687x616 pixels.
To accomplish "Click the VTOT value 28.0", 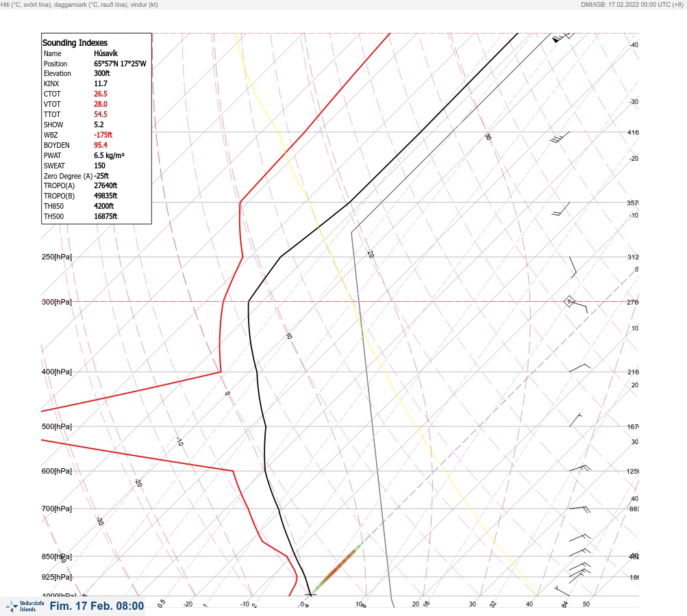I will point(100,104).
